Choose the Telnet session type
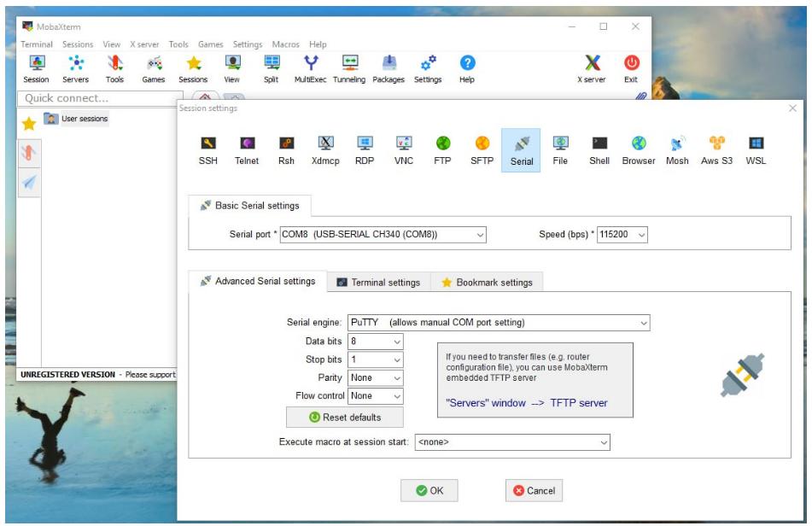The width and height of the screenshot is (812, 526). point(247,149)
